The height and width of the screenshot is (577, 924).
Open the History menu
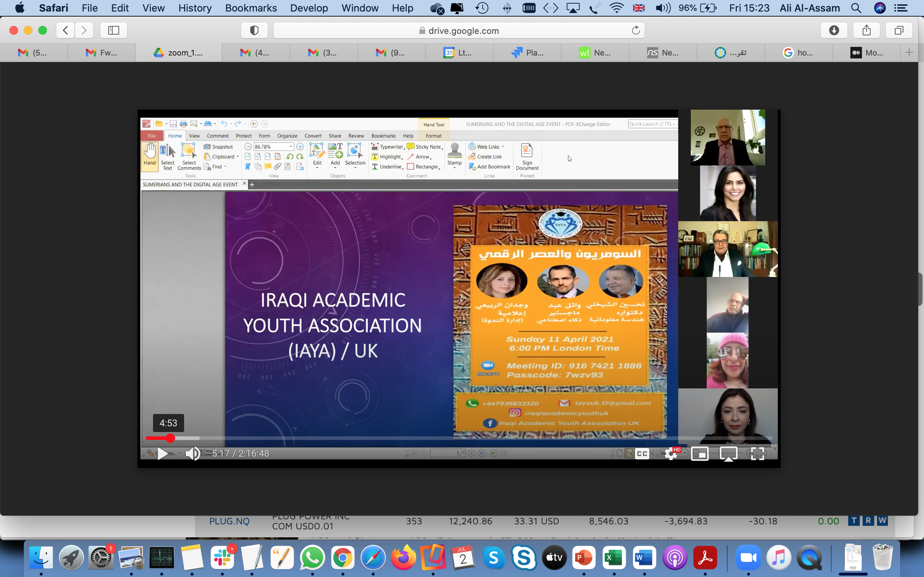pos(195,8)
